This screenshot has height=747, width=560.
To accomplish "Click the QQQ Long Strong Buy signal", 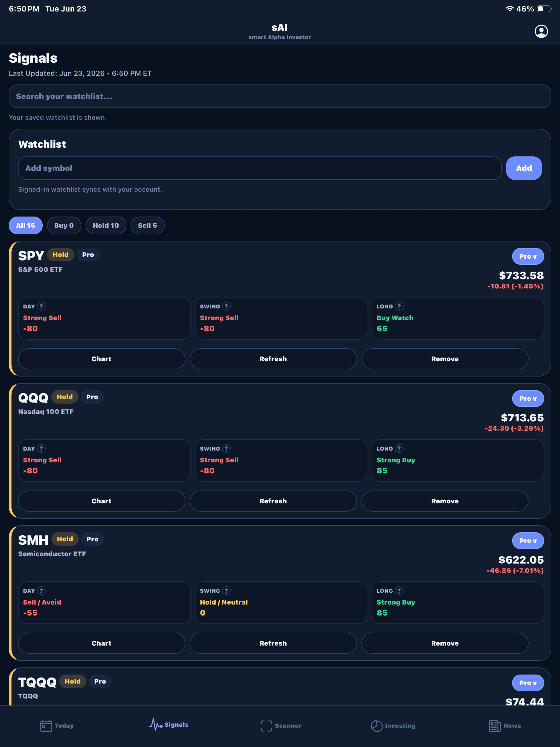I will pos(396,460).
